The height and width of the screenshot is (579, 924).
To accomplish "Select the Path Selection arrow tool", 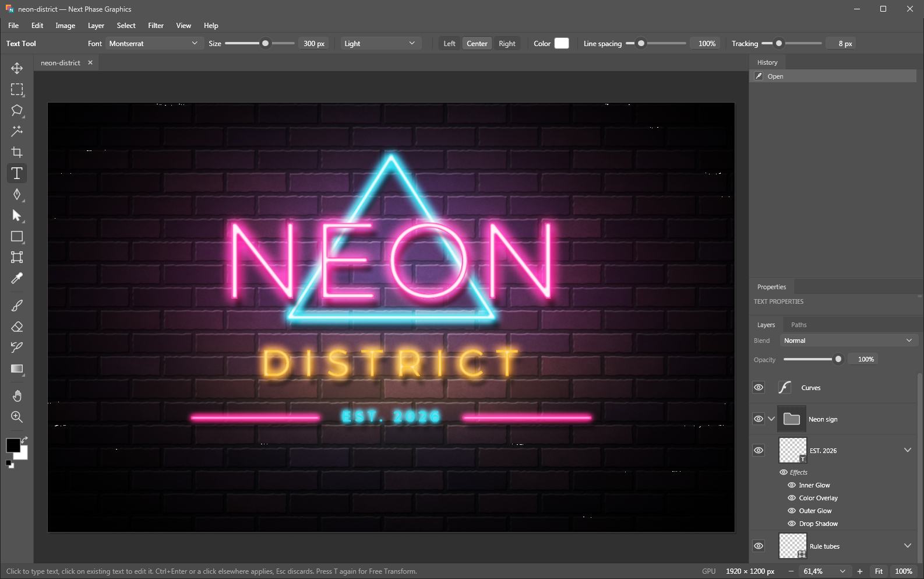I will [17, 215].
